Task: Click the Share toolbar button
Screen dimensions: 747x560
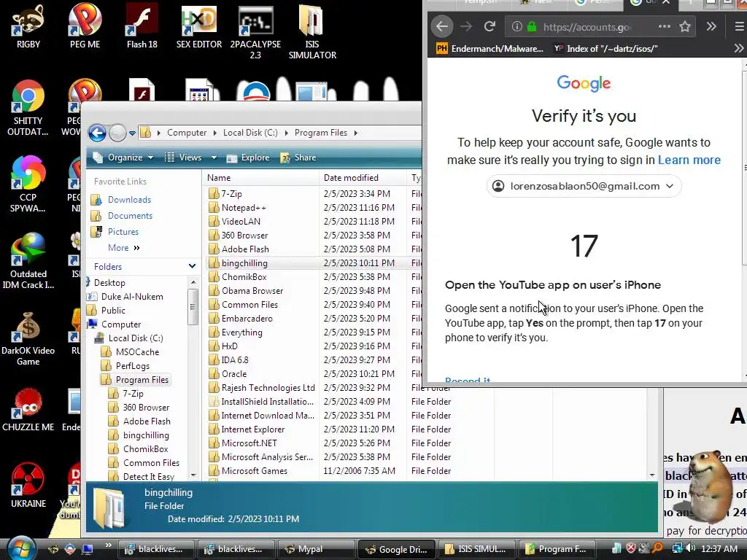Action: [298, 157]
